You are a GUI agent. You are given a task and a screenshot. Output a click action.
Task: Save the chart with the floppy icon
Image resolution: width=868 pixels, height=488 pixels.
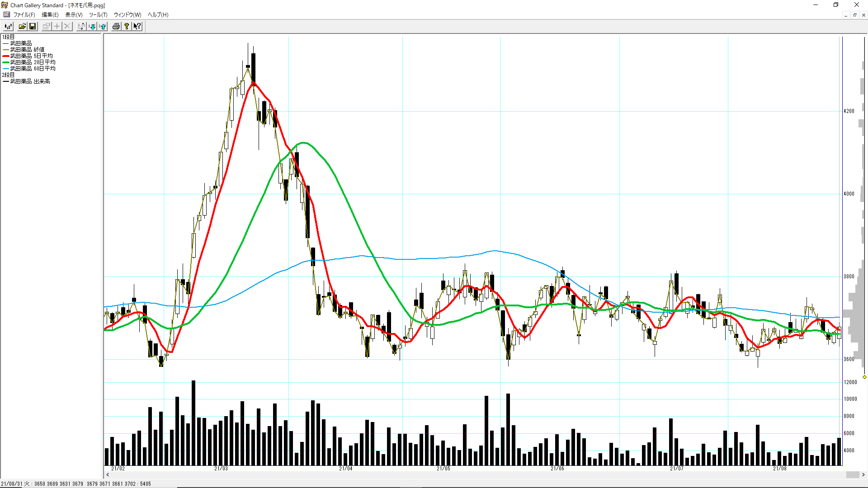tap(33, 26)
